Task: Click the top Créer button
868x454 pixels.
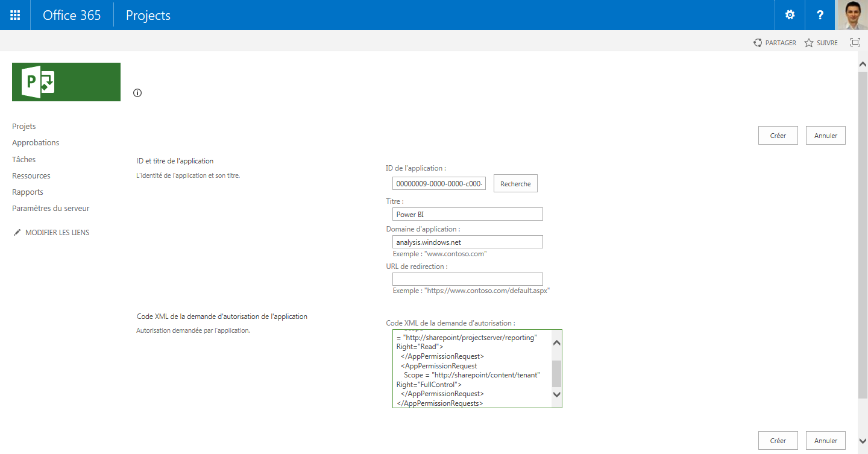Action: click(x=778, y=136)
